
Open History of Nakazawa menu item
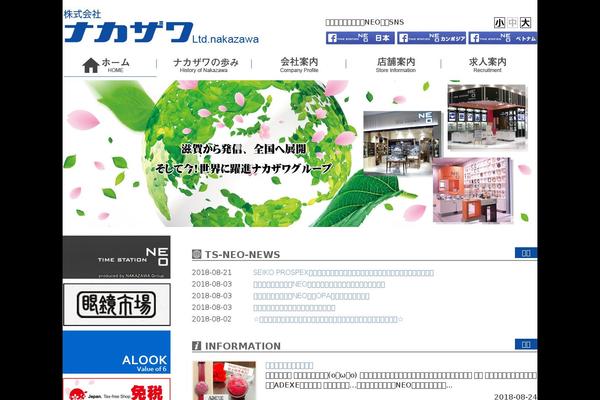(x=204, y=65)
